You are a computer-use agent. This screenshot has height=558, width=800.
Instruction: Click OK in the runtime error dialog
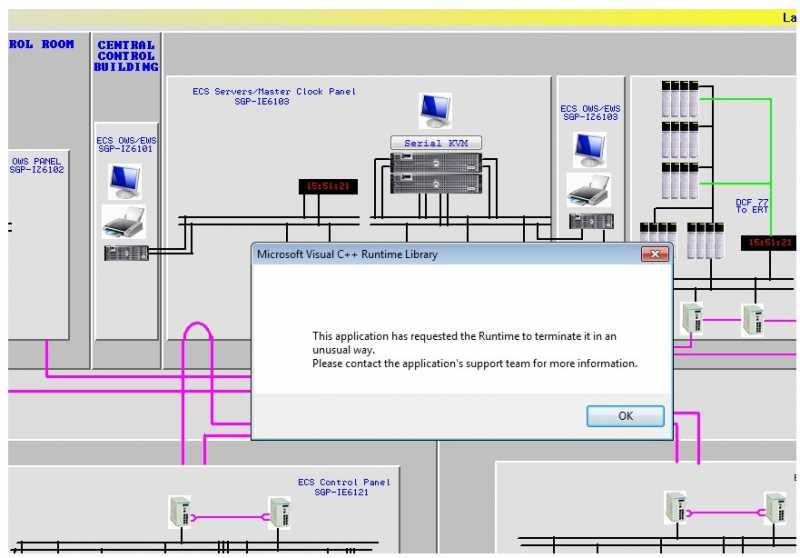625,416
